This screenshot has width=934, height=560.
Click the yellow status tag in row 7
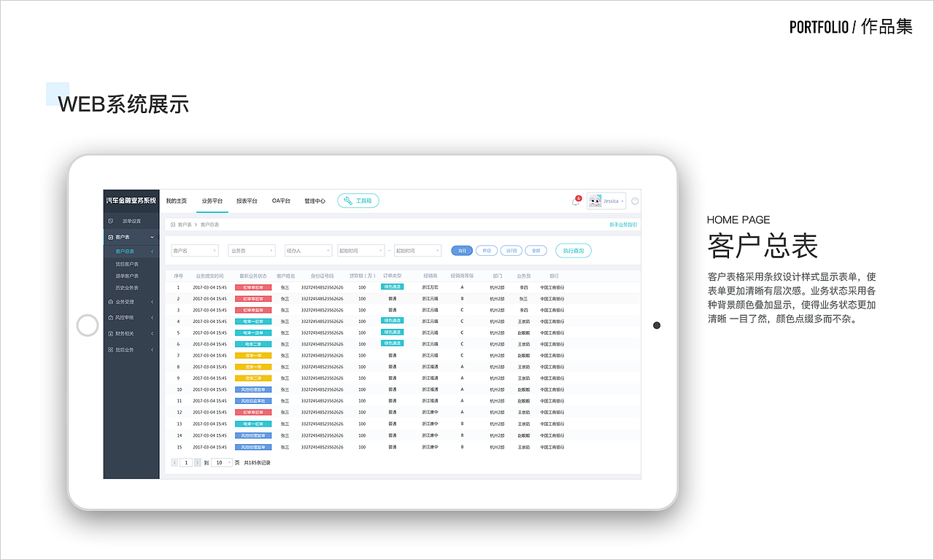[x=253, y=355]
